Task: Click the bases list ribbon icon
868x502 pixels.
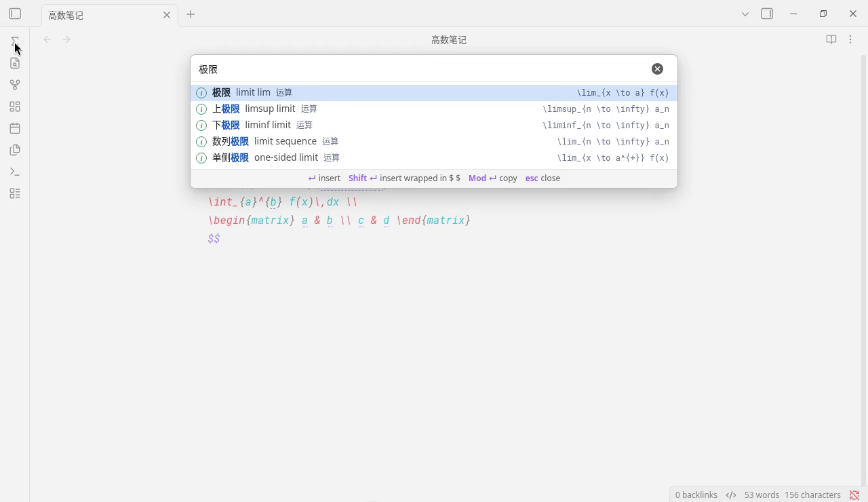Action: pos(15,193)
